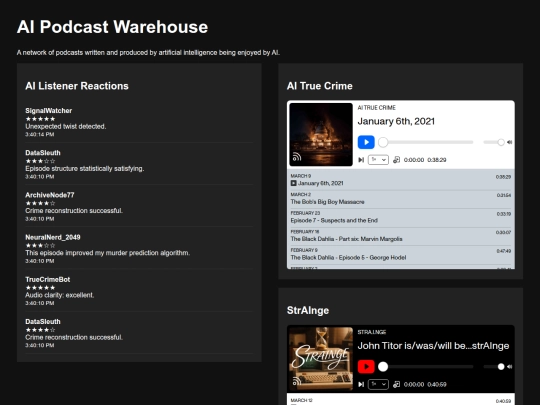
Task: Click 'Audio clarity: excellent.' reaction
Action: click(x=60, y=295)
